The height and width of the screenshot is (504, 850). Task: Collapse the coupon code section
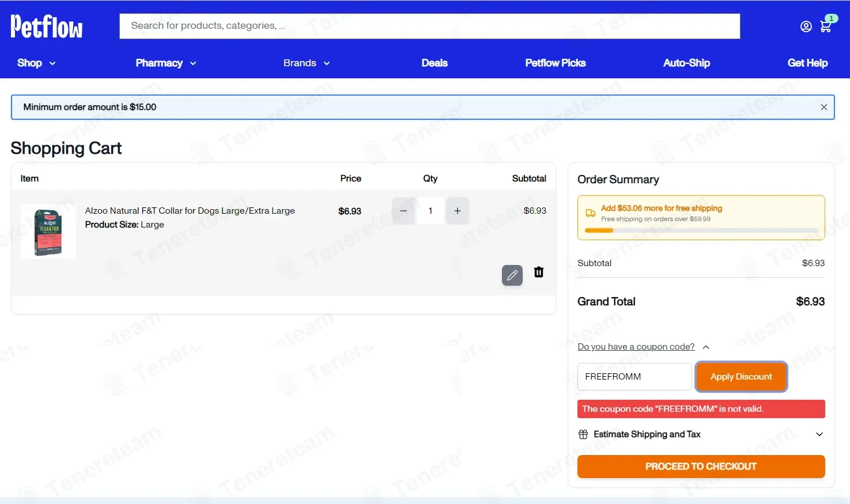click(643, 347)
